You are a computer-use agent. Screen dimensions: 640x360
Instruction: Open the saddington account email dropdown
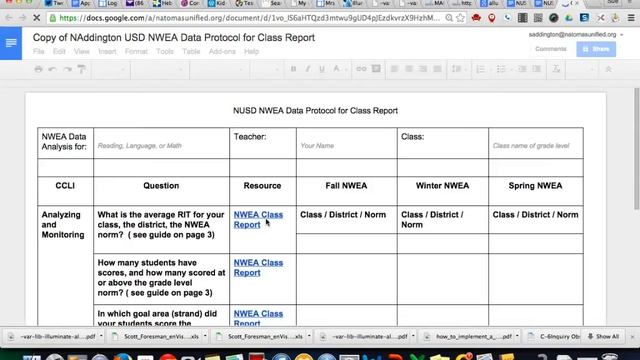click(x=576, y=35)
